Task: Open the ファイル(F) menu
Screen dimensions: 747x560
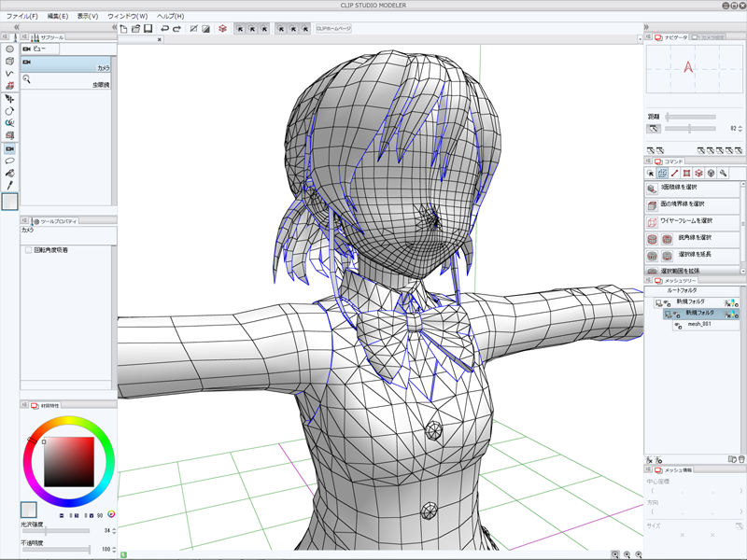Action: [22, 16]
